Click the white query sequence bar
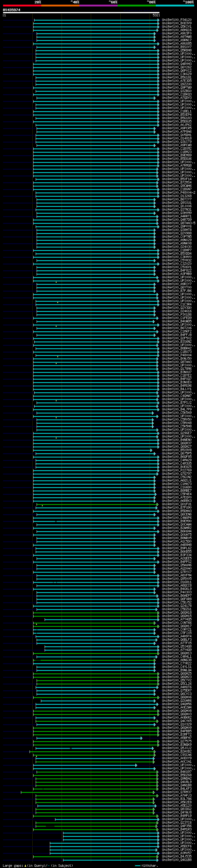The height and width of the screenshot is (868, 197). click(81, 12)
